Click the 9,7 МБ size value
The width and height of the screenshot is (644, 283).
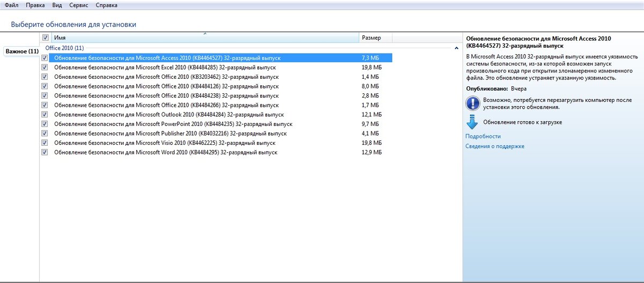[370, 124]
